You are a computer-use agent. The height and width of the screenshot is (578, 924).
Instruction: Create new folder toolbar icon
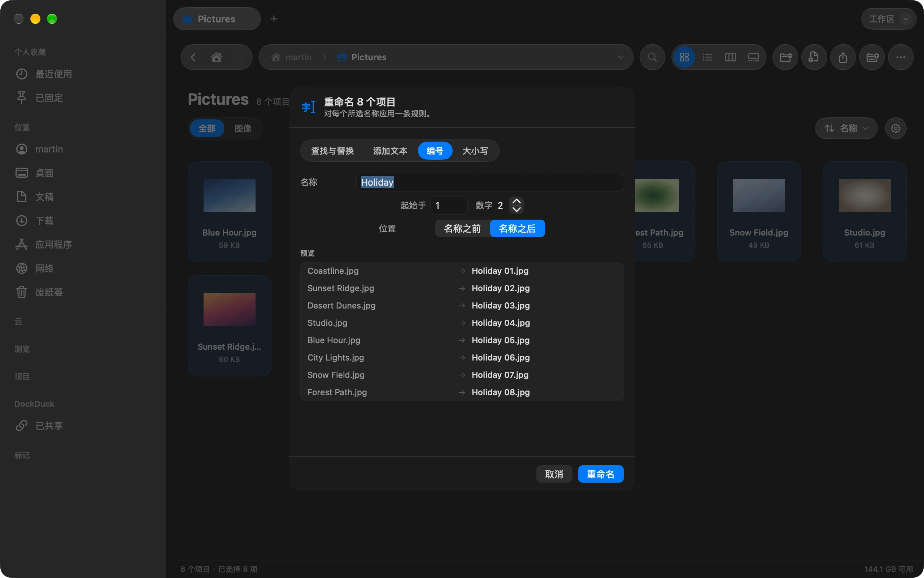point(785,57)
